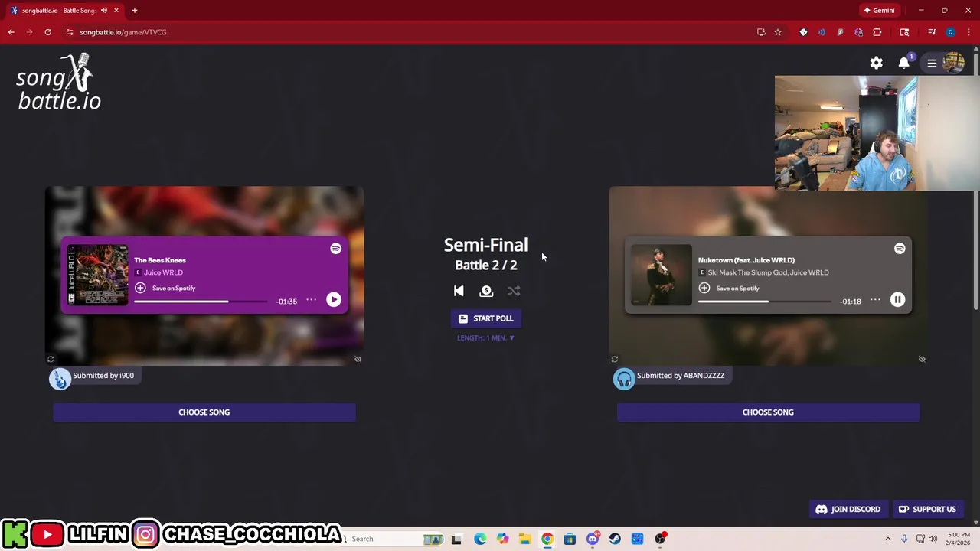Start the poll
The height and width of the screenshot is (551, 980).
pyautogui.click(x=486, y=318)
